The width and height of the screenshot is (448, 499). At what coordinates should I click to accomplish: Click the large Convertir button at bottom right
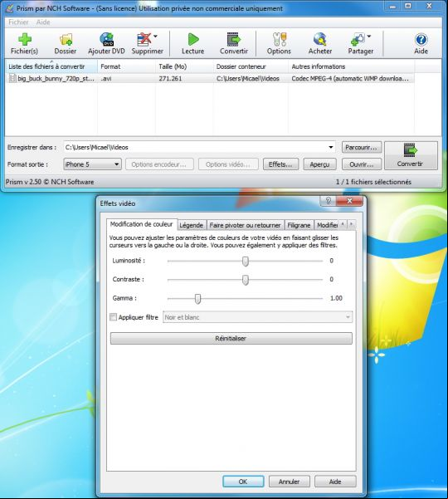pyautogui.click(x=411, y=155)
